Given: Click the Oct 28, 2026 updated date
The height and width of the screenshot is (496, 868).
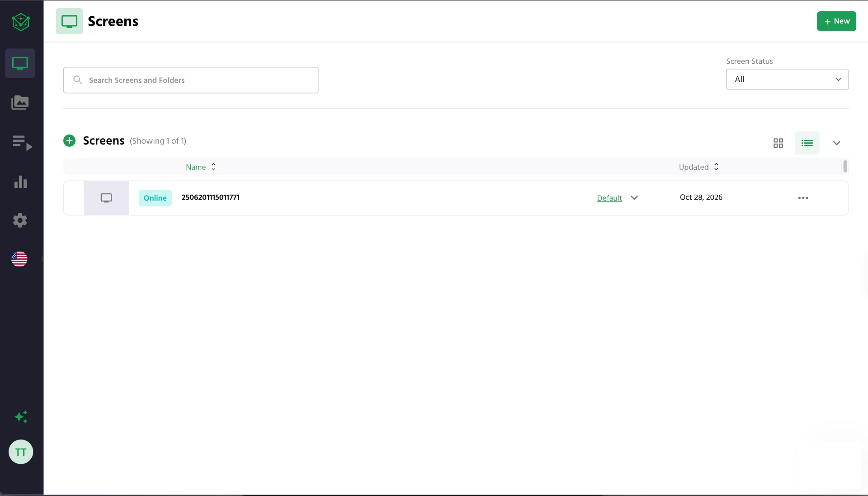Looking at the screenshot, I should [x=701, y=197].
